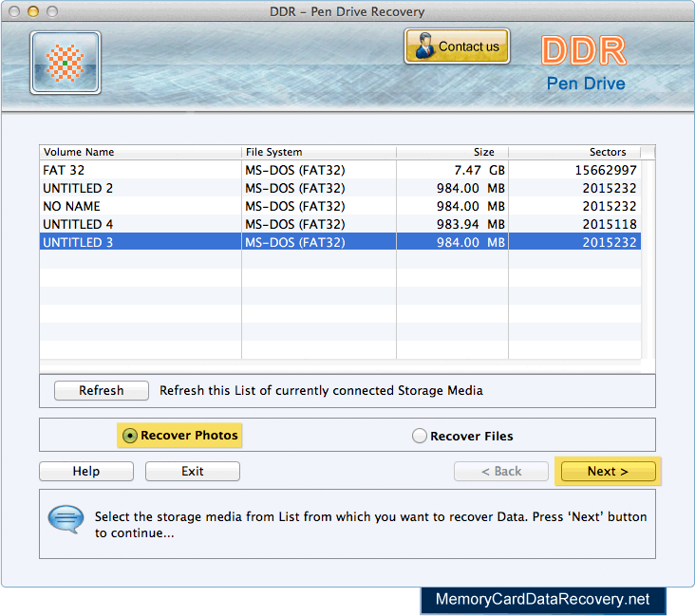
Task: Sort by the Volume Name column header
Action: pos(141,152)
